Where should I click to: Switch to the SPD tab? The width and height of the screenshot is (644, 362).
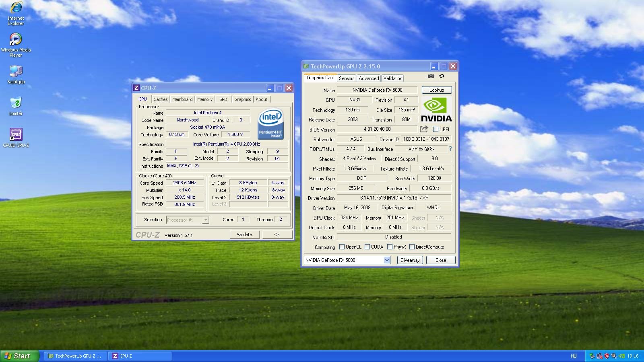click(x=223, y=99)
